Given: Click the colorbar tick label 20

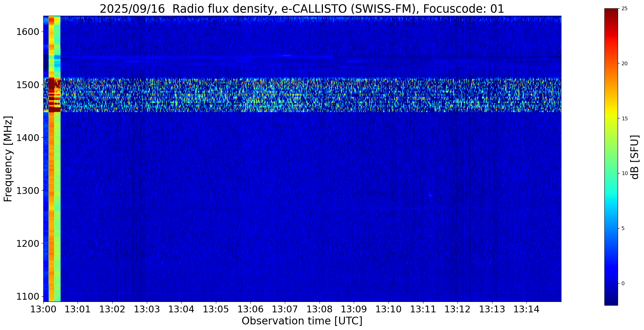Looking at the screenshot, I should (625, 64).
